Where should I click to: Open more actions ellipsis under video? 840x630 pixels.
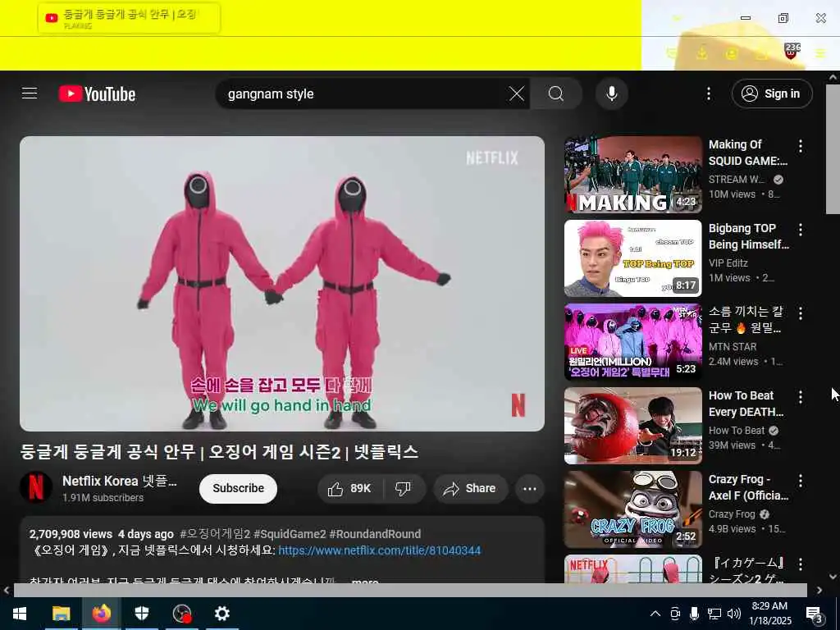pos(529,489)
